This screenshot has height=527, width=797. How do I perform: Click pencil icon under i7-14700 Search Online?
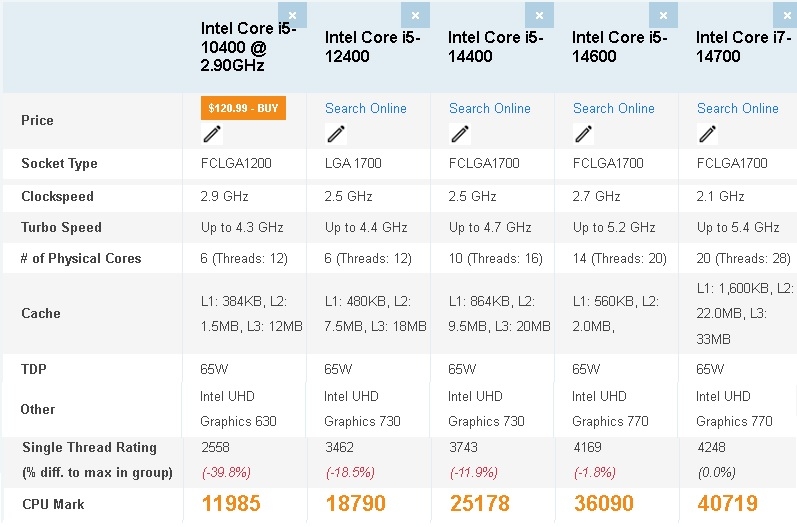708,134
